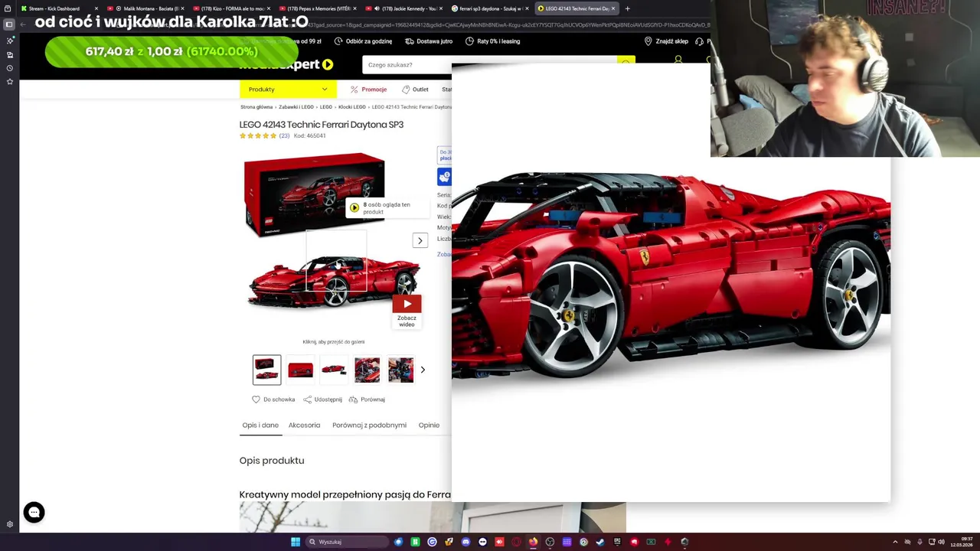Focus the Czego szukasz search field
The image size is (980, 551).
[x=490, y=65]
